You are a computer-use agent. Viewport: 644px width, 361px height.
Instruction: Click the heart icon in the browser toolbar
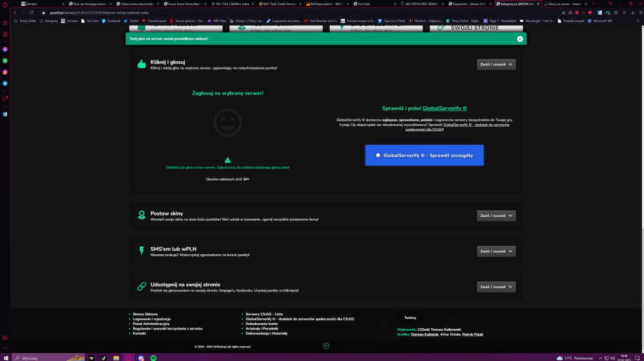(590, 13)
